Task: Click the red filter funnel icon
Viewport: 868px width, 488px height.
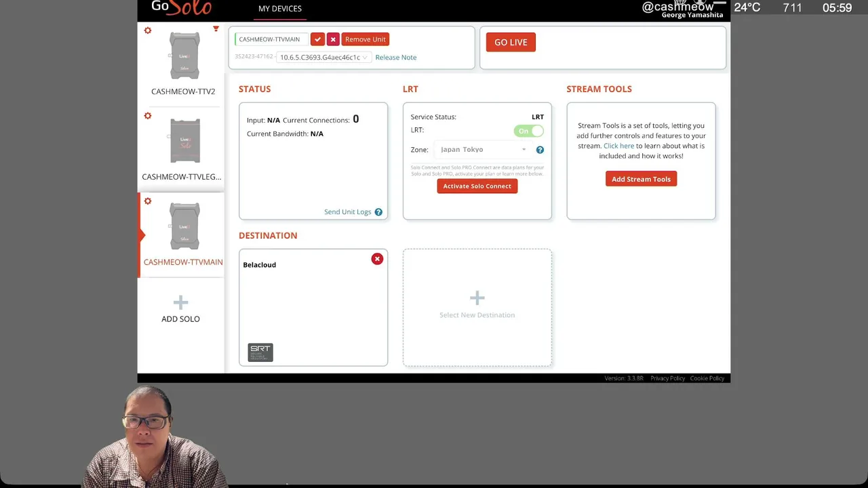Action: pos(216,29)
